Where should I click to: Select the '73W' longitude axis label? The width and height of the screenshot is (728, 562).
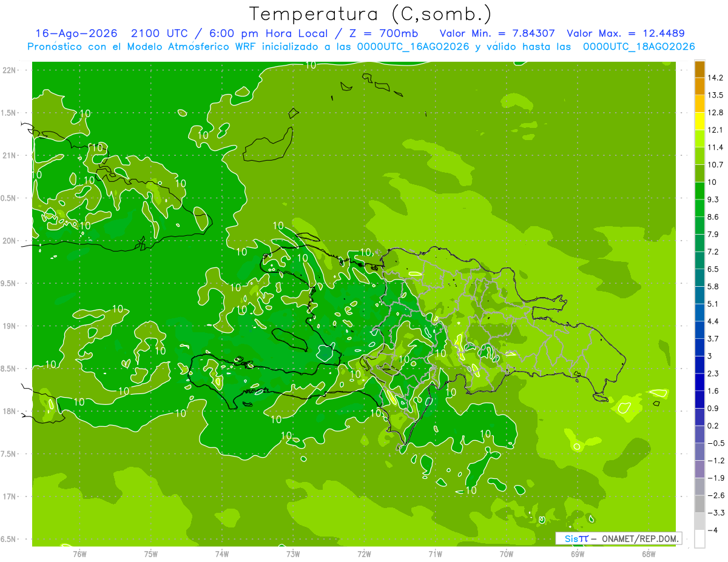click(293, 554)
